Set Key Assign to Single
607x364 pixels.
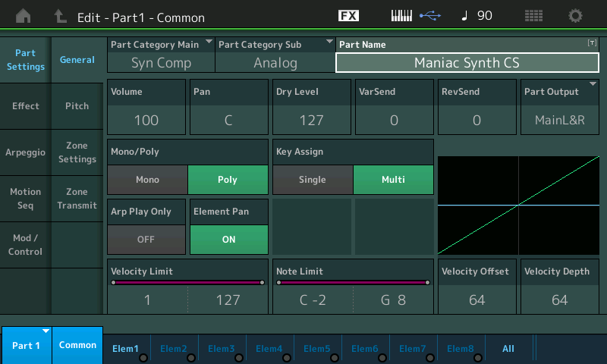312,180
